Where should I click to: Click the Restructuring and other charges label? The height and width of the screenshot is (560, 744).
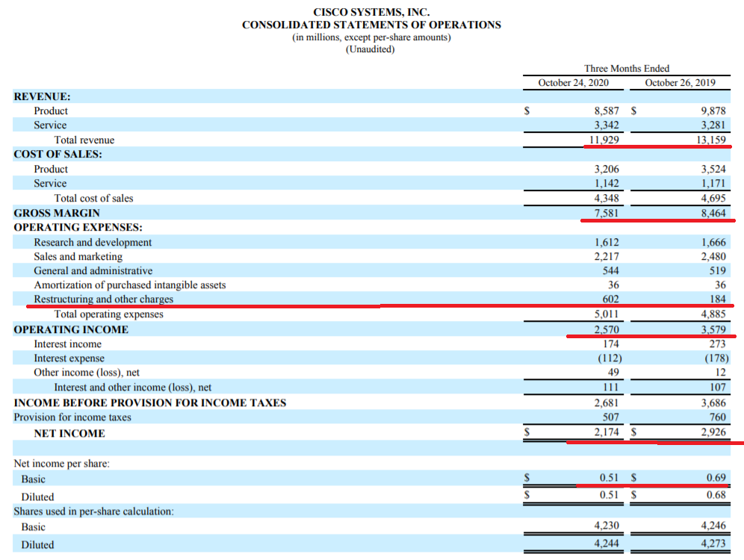pyautogui.click(x=104, y=299)
